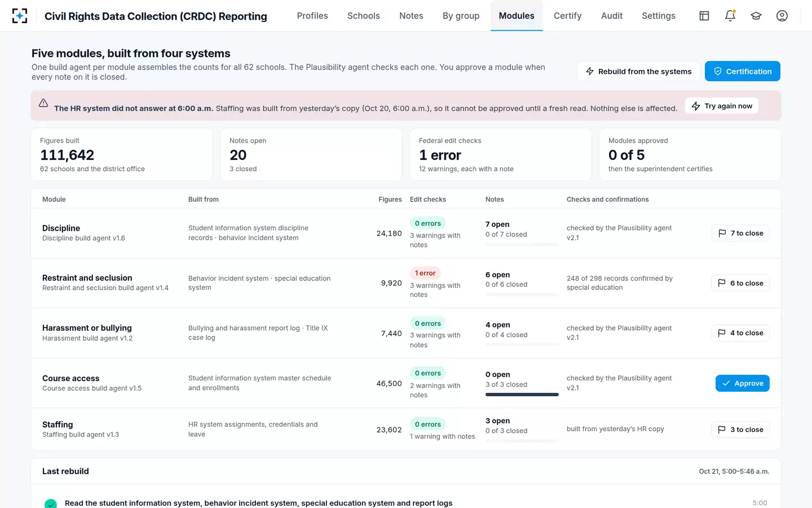
Task: Click the warning triangle in the HR alert
Action: (43, 103)
